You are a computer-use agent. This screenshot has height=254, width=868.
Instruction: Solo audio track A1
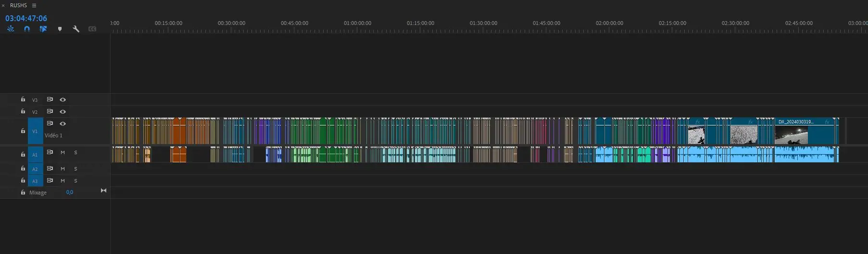point(75,152)
